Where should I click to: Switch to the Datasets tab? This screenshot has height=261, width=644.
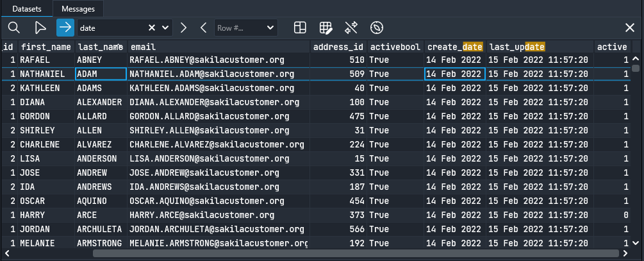[x=27, y=8]
